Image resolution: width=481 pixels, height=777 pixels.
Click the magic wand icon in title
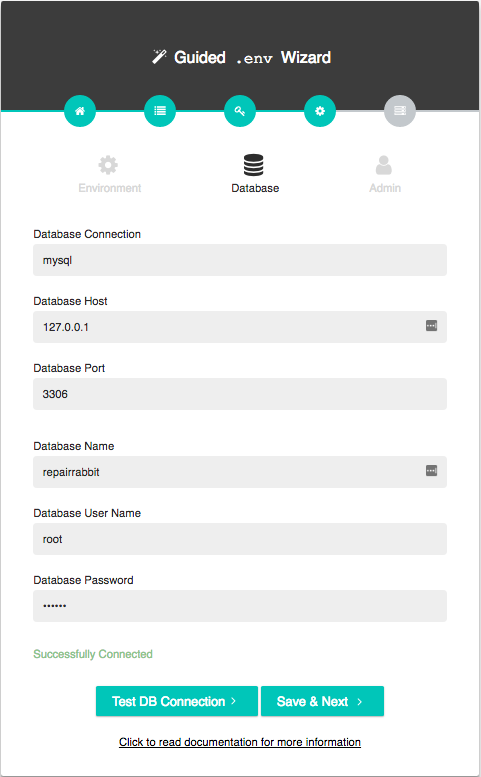pos(159,57)
